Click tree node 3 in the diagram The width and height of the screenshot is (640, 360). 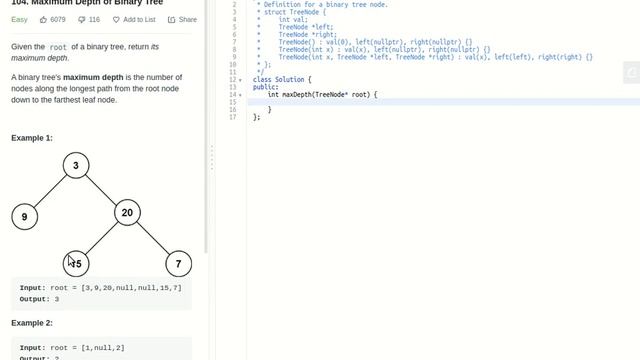click(x=76, y=165)
